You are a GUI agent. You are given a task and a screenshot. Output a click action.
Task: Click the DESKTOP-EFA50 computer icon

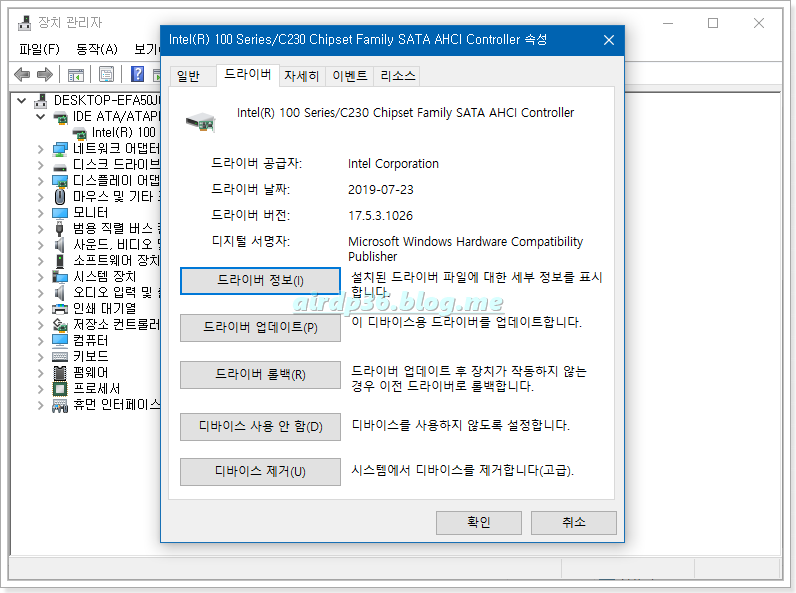[41, 101]
